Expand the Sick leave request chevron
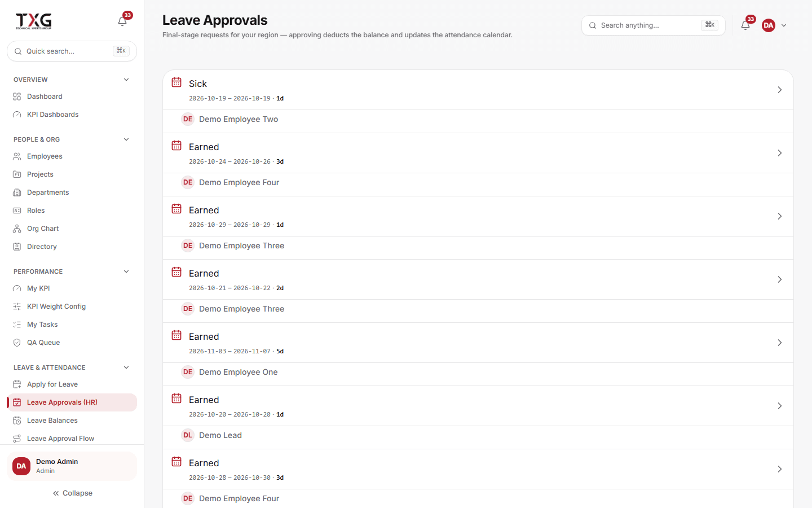 (780, 90)
